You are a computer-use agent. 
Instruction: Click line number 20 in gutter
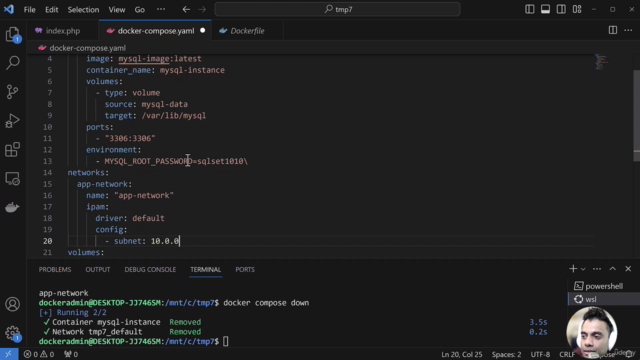[x=47, y=241]
